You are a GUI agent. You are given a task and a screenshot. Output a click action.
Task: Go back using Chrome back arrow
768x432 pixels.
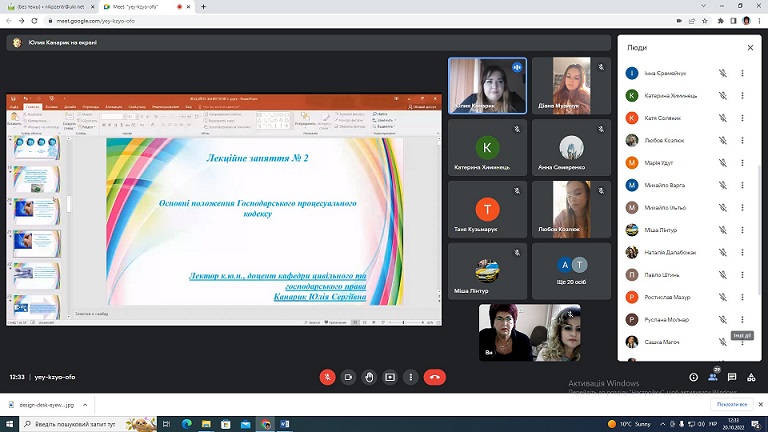coord(8,21)
